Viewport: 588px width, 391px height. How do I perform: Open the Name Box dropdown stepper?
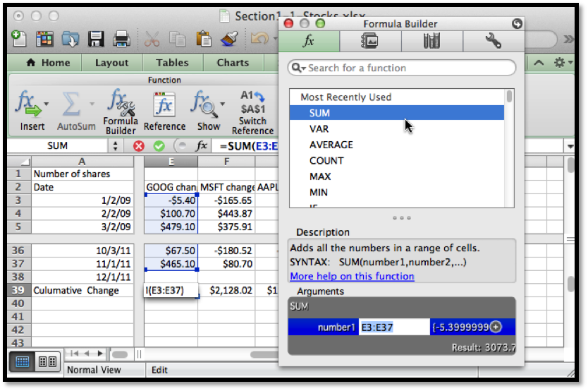[116, 146]
